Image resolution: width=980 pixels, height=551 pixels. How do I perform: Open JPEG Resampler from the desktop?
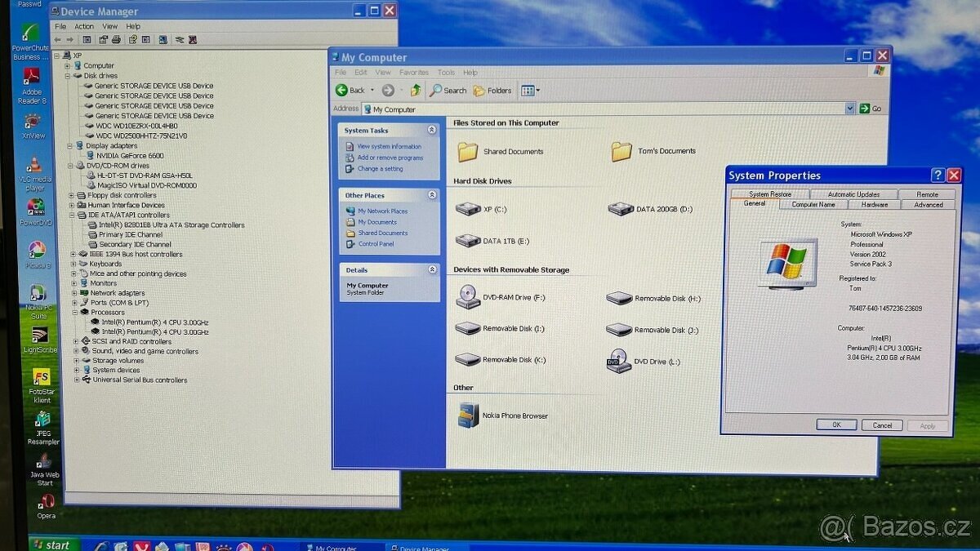point(42,421)
